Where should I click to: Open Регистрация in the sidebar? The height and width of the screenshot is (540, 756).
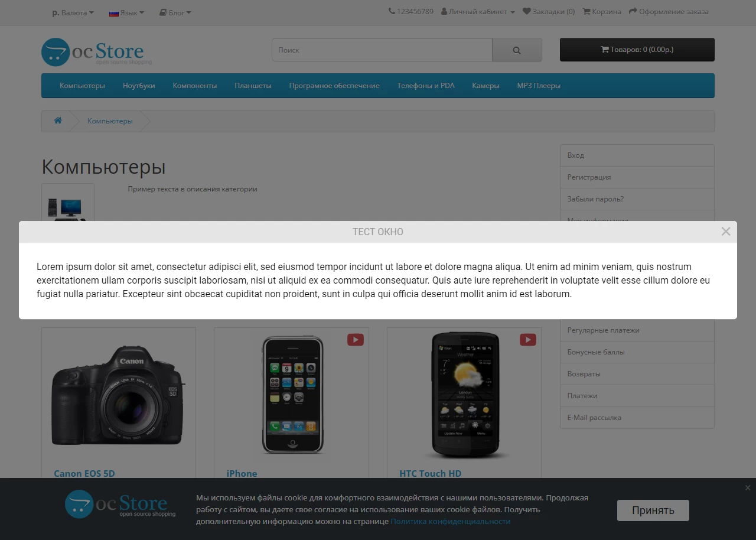coord(637,177)
